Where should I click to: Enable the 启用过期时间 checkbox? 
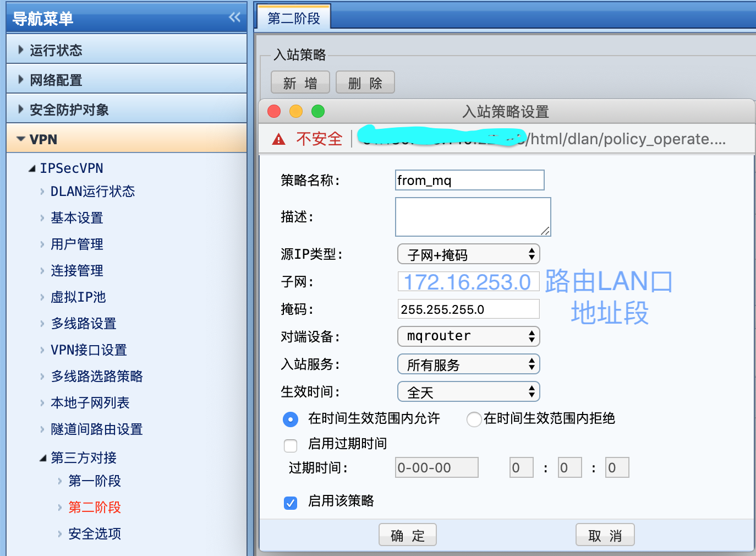click(x=291, y=445)
